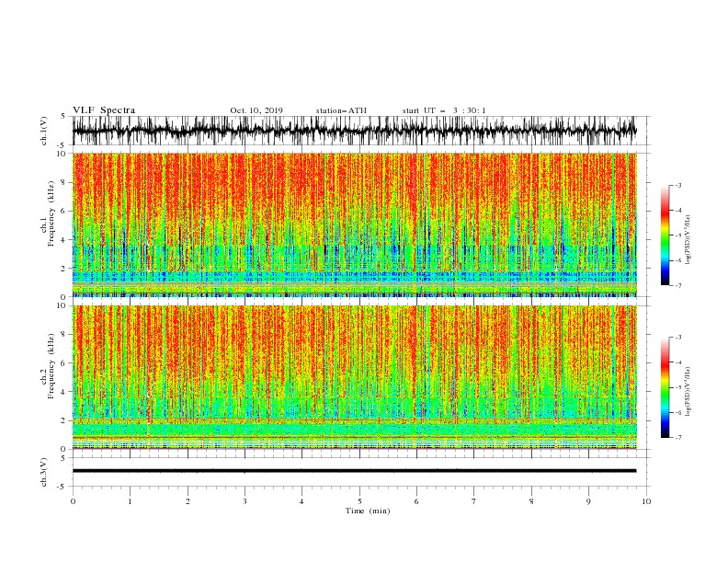Viewport: 728px width, 563px height.
Task: Click the time-axis tick label "9"
Action: click(x=588, y=501)
